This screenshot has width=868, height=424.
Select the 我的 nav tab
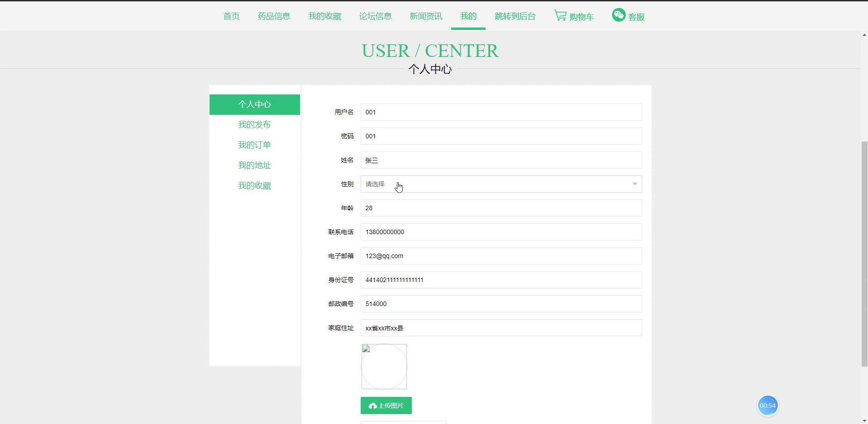(468, 16)
